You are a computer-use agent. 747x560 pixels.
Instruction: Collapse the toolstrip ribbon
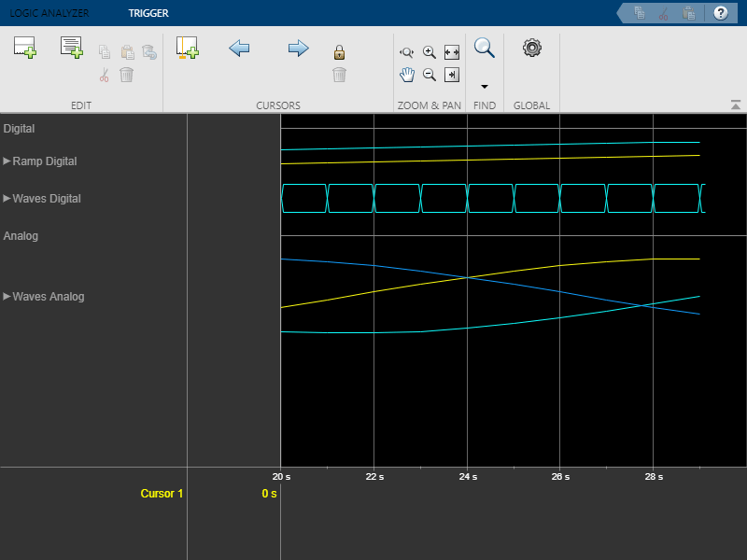click(x=736, y=105)
